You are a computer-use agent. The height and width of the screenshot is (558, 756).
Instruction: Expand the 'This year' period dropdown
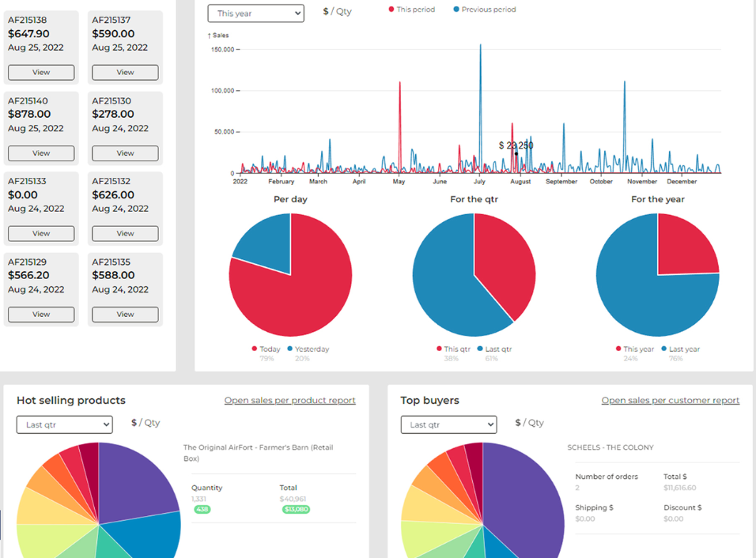(x=255, y=13)
